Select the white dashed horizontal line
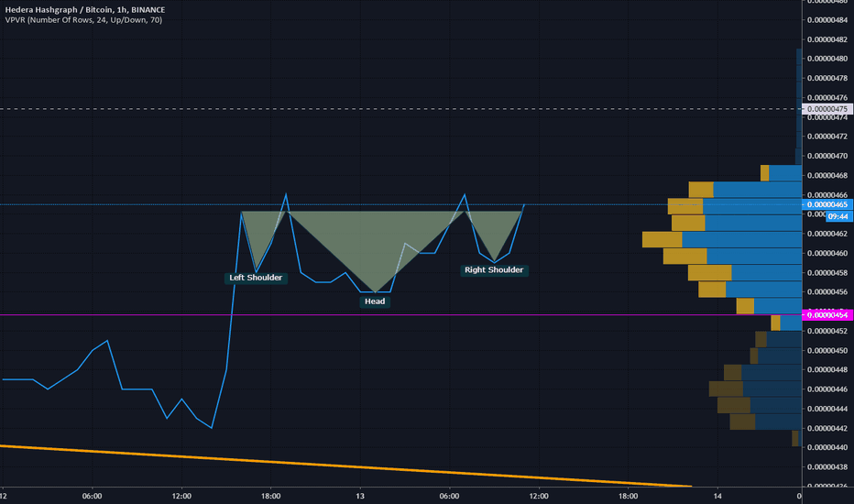Screen dimensions: 854x504 [x=400, y=109]
